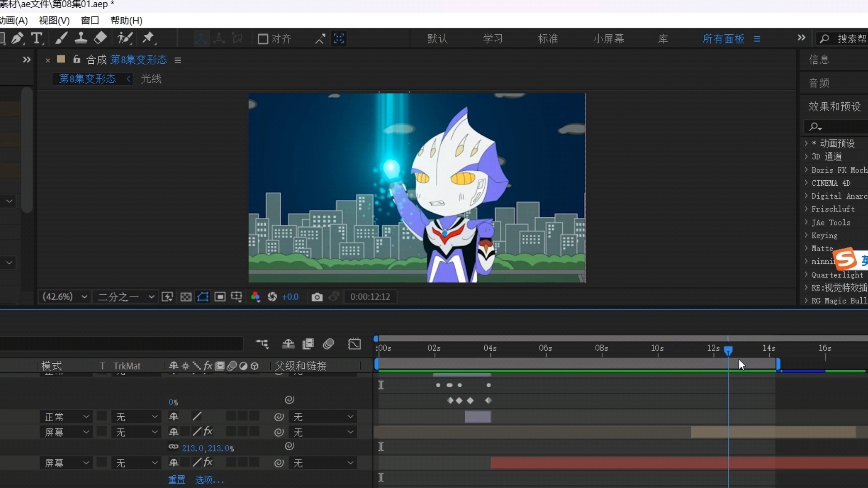Click the world axis mode icon

(219, 38)
